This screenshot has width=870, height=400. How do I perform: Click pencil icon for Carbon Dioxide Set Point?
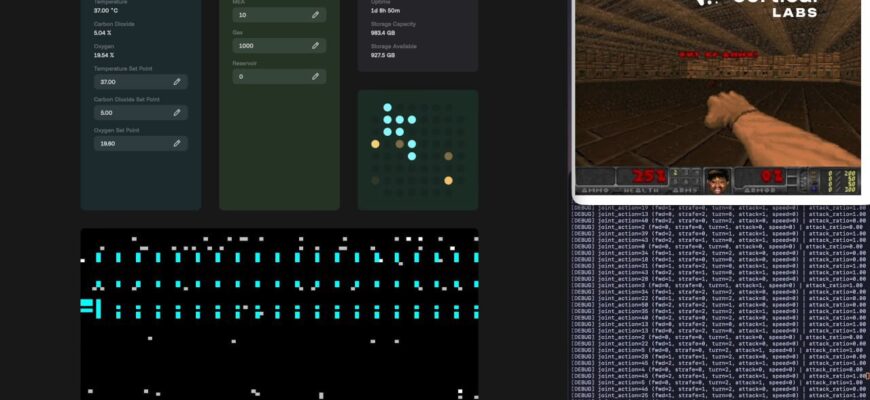[176, 113]
